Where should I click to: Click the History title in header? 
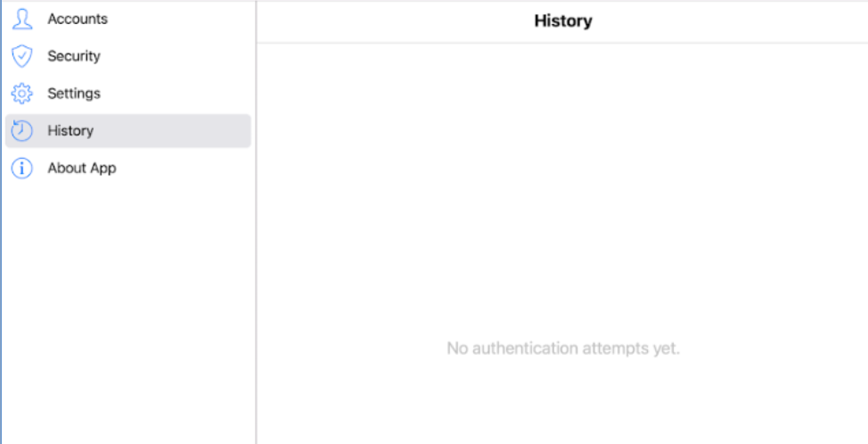562,21
